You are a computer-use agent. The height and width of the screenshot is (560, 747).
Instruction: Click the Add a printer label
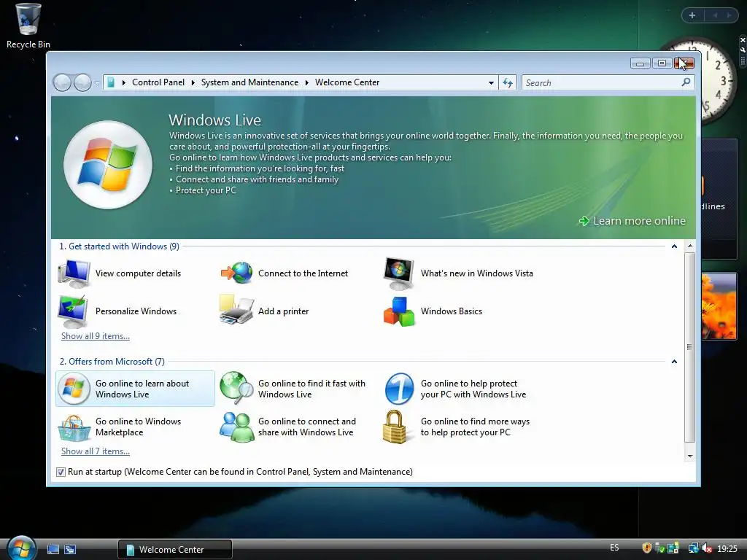pos(284,311)
